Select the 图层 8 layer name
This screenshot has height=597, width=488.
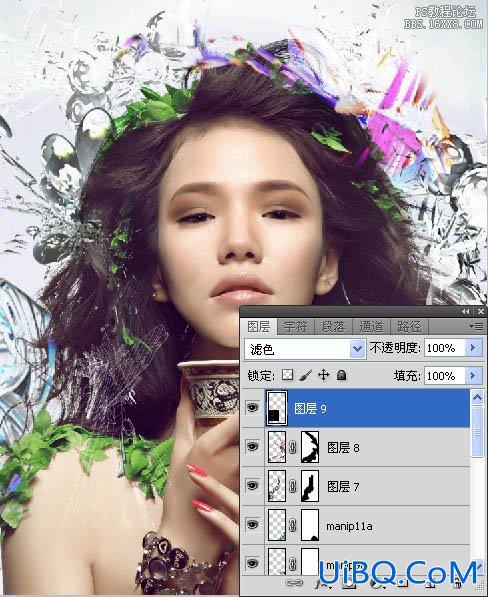[343, 447]
